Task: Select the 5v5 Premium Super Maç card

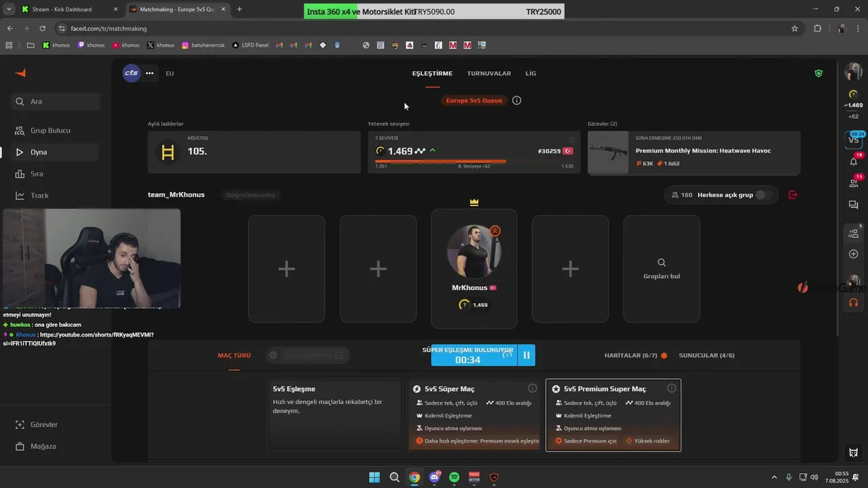Action: coord(613,415)
